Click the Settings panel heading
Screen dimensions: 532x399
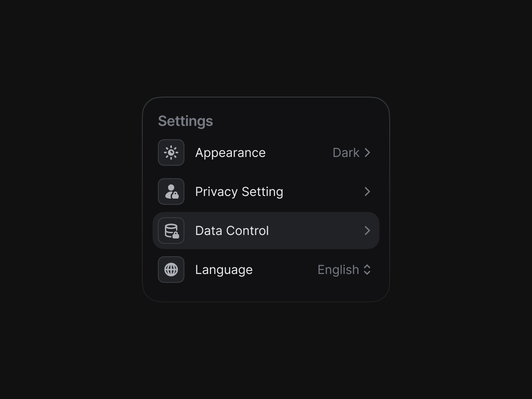point(185,121)
